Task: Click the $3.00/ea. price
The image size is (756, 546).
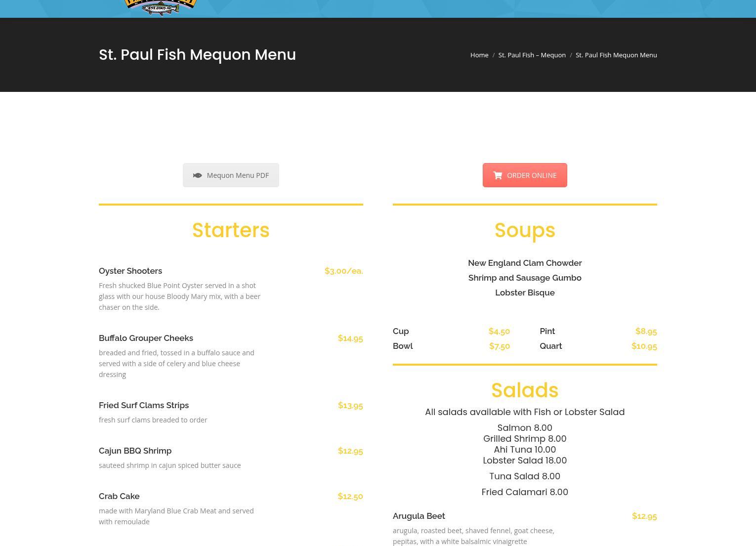Action: coord(344,271)
